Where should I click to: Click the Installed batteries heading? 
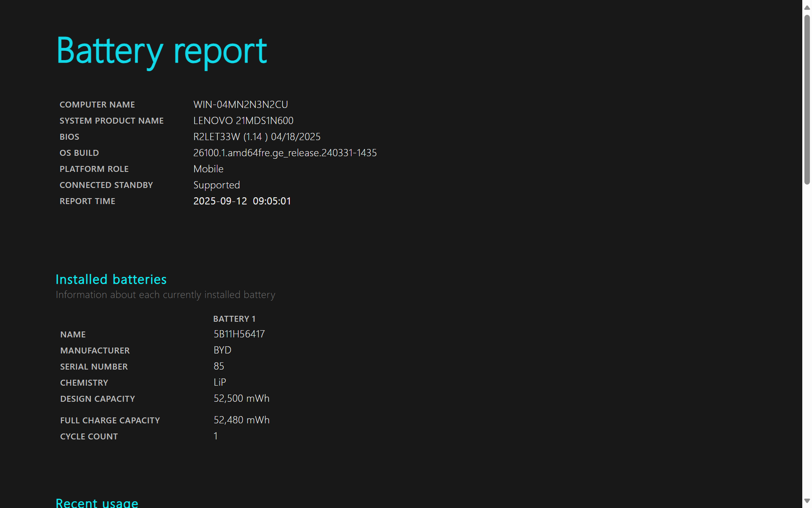click(x=111, y=279)
